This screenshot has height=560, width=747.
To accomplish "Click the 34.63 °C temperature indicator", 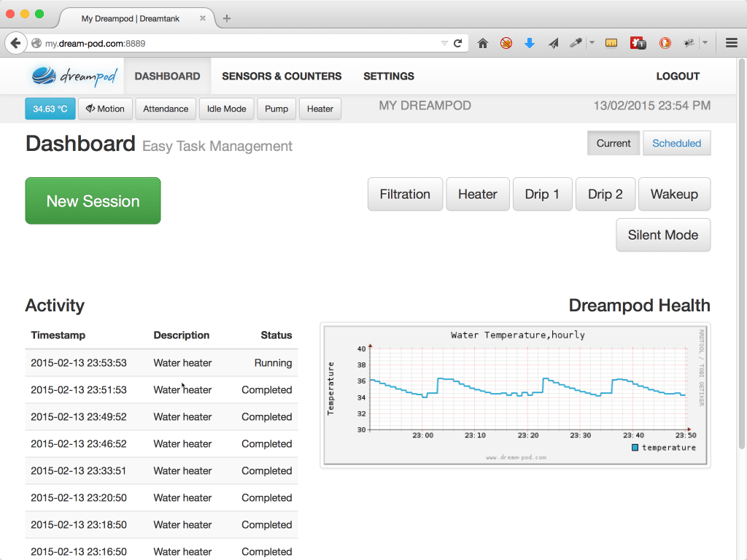I will (x=50, y=109).
